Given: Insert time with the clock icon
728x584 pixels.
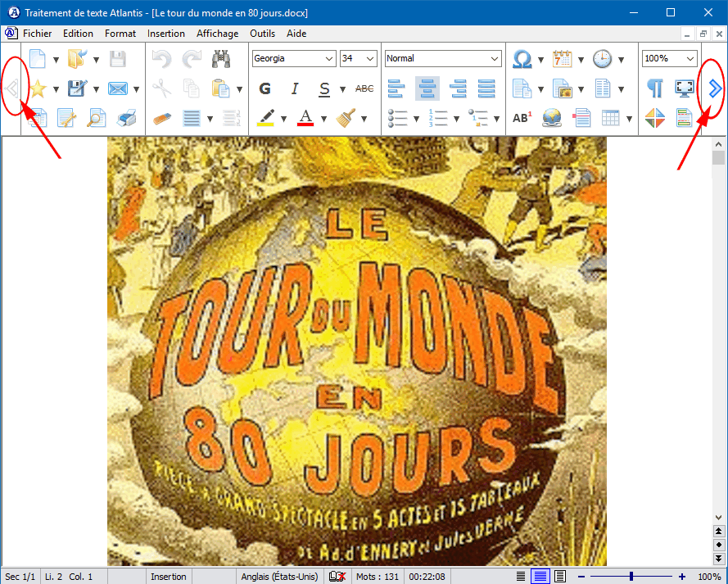Looking at the screenshot, I should 602,59.
